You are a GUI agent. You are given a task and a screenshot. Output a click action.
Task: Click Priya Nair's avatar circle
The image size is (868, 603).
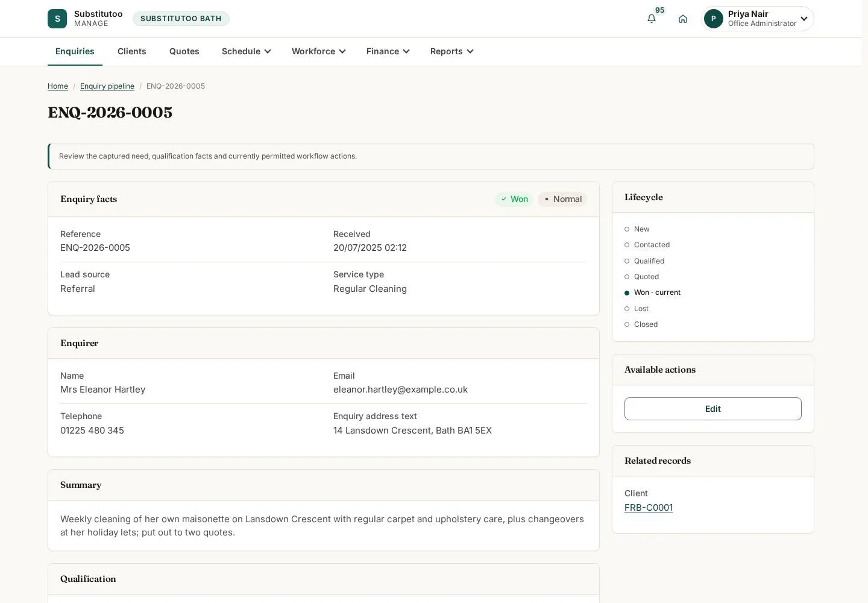[x=714, y=19]
